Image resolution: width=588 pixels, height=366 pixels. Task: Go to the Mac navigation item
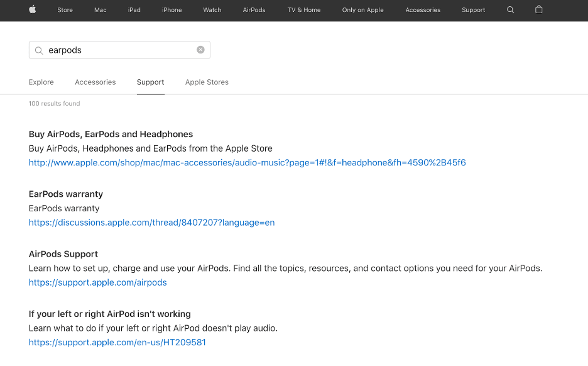(100, 10)
